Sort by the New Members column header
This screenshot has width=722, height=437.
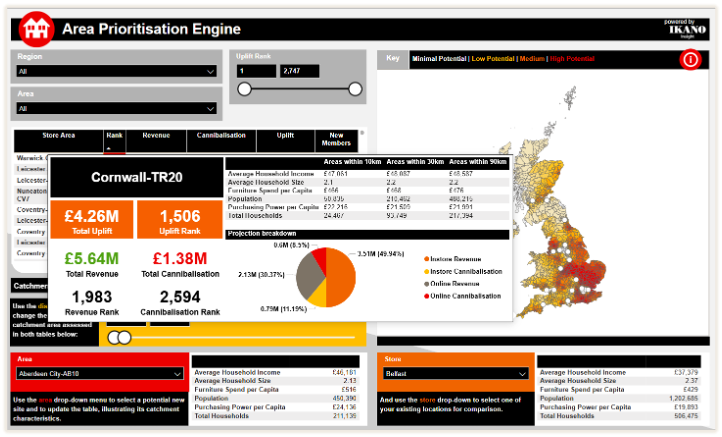coord(336,140)
